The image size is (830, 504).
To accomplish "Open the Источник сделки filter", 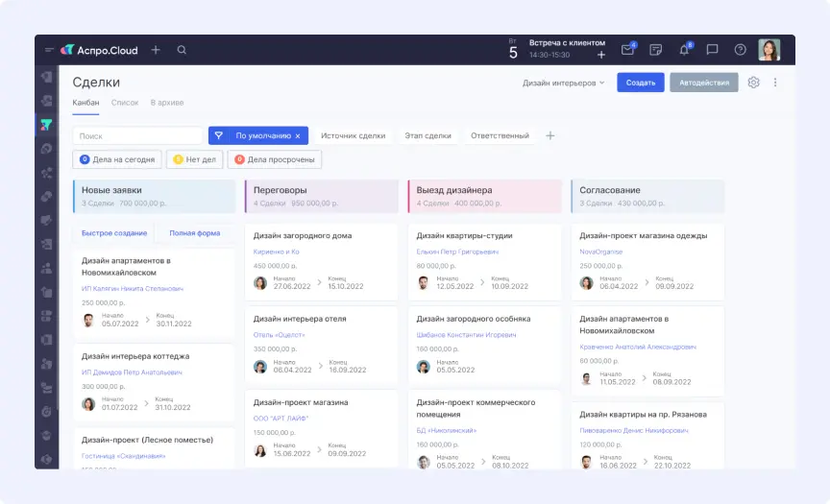I will (x=354, y=136).
